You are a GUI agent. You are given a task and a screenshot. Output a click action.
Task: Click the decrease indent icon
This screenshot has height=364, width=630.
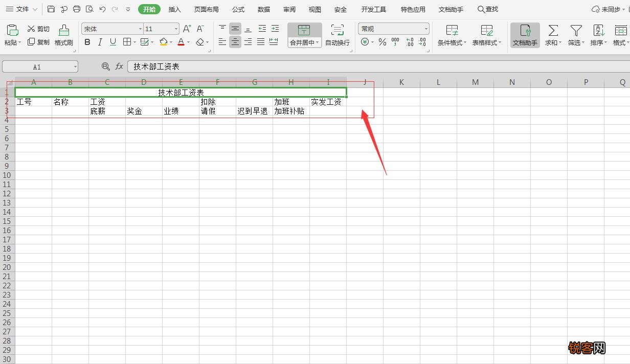click(262, 29)
